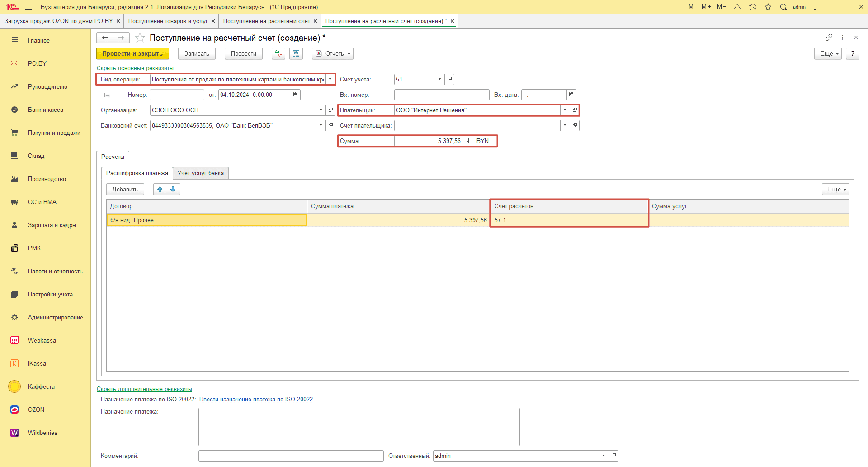Click into Назначение платежа text area
The image size is (868, 467).
(359, 427)
